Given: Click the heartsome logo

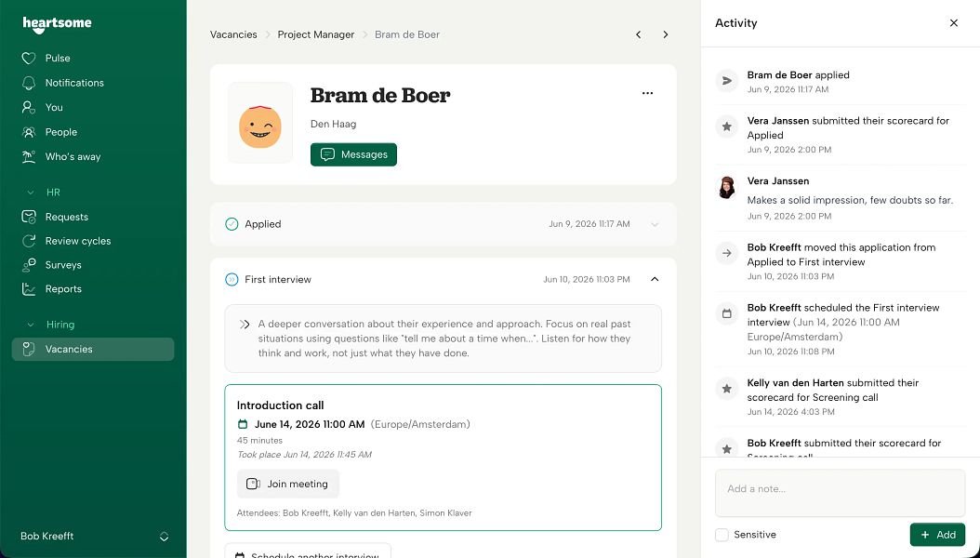Looking at the screenshot, I should [57, 24].
